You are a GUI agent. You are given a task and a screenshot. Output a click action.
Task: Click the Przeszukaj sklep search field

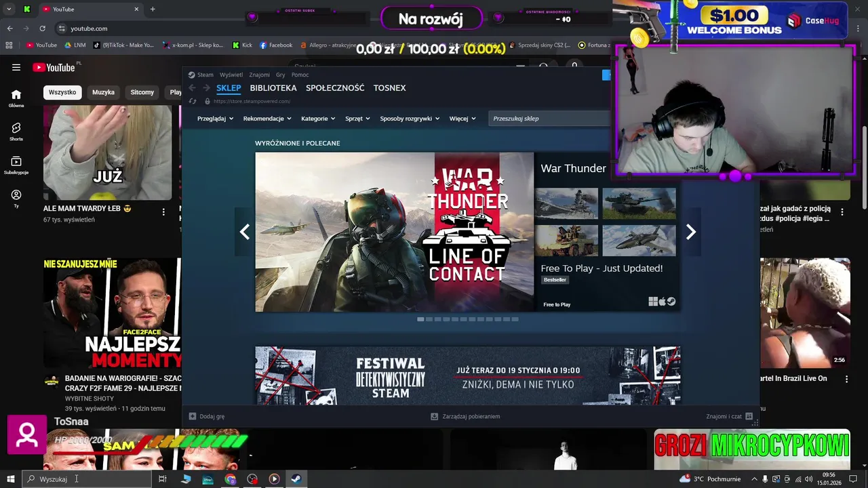[x=549, y=119]
